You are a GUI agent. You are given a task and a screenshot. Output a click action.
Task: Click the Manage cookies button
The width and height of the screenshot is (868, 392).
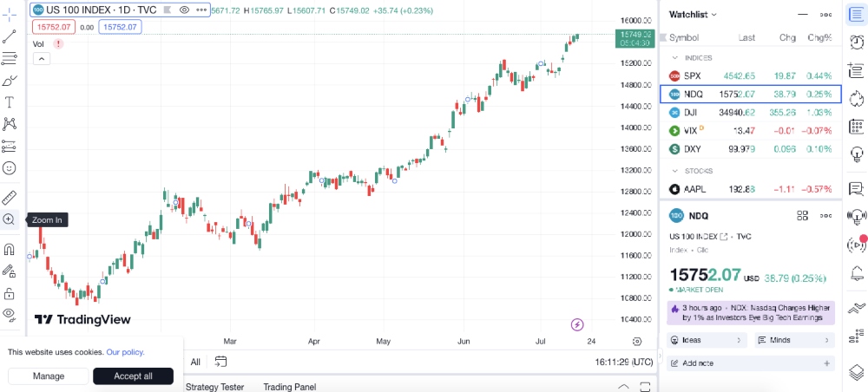(x=48, y=376)
